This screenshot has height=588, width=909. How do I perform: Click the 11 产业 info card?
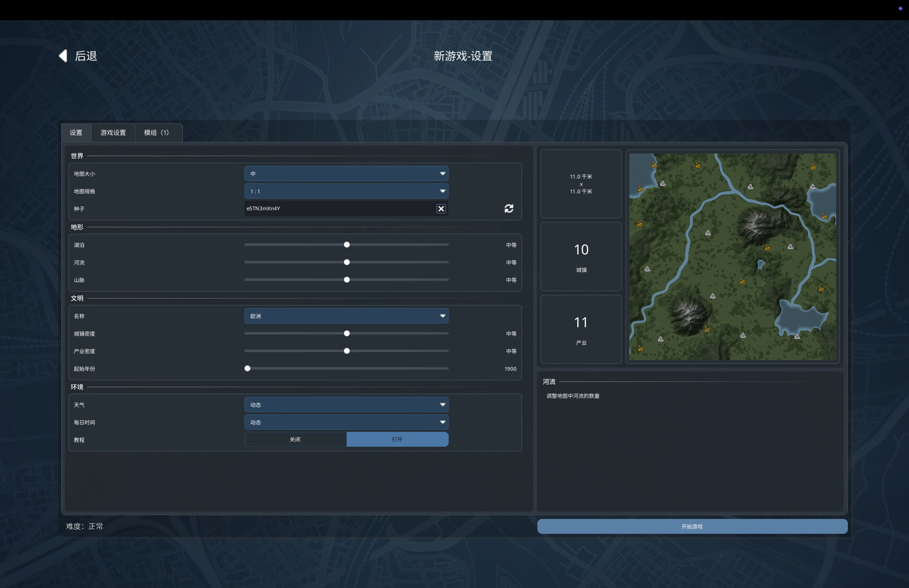pyautogui.click(x=581, y=329)
